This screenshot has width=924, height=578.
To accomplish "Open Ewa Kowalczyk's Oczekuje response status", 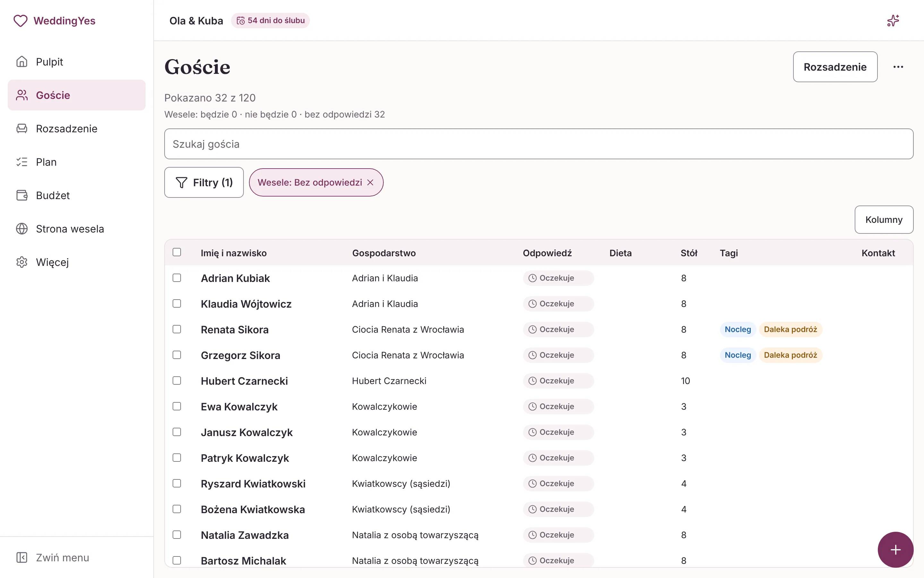I will (x=558, y=406).
